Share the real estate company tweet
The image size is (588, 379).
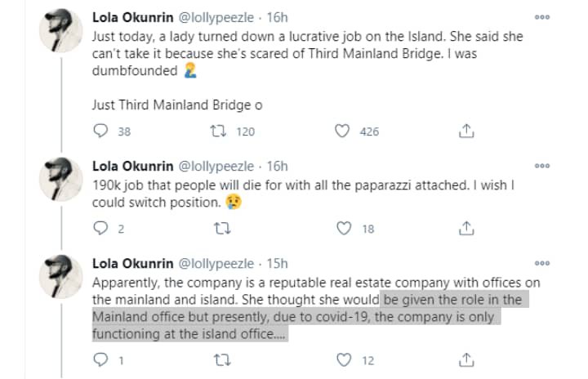(x=466, y=359)
